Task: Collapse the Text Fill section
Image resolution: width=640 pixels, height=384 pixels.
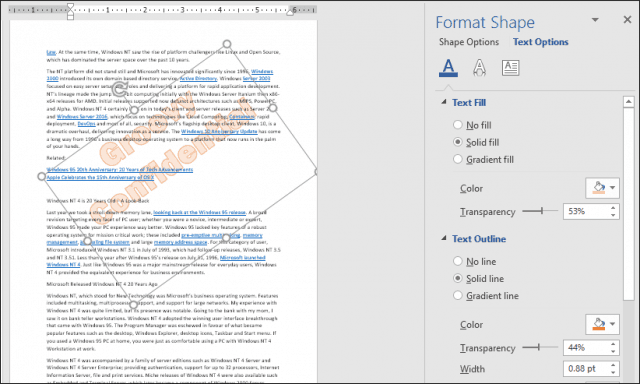Action: [x=444, y=102]
